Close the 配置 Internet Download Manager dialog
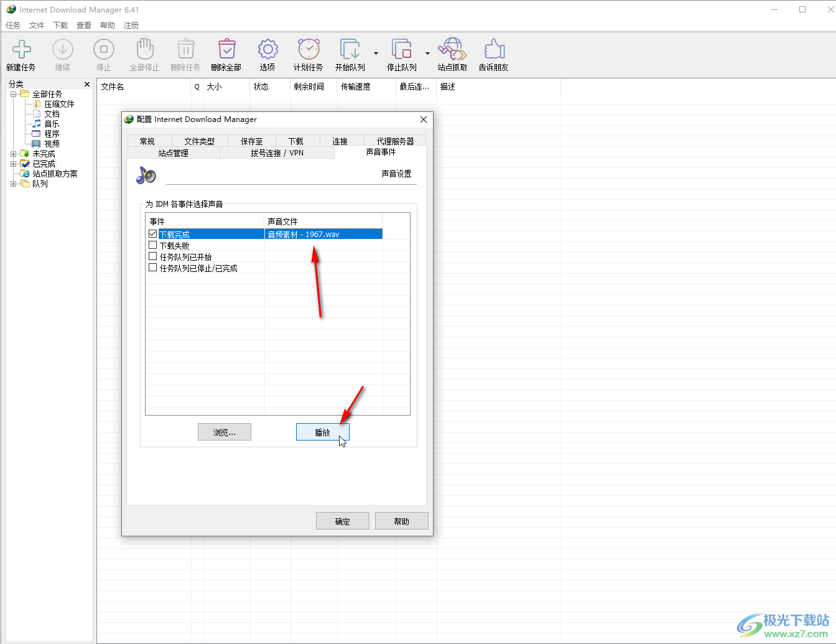Viewport: 836px width, 644px height. pyautogui.click(x=424, y=119)
